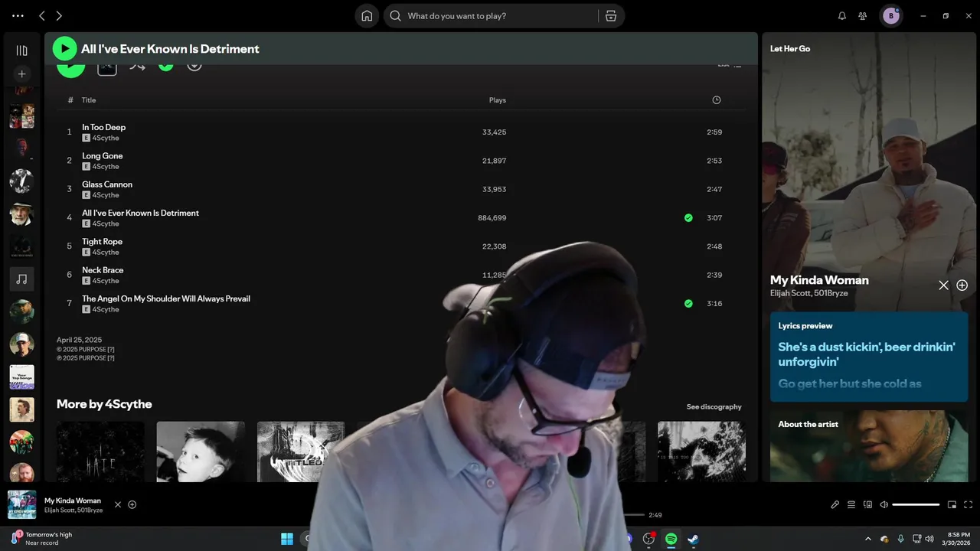Go to Spotify Home

367,15
